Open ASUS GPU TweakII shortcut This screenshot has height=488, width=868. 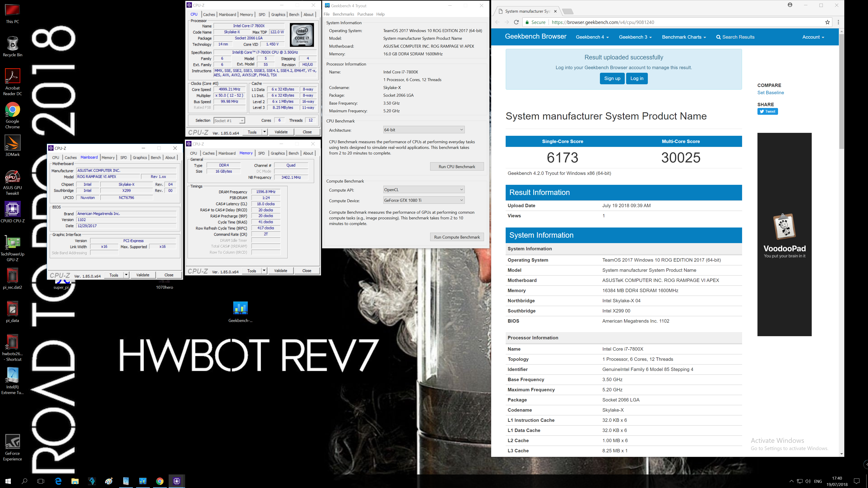[x=12, y=182]
